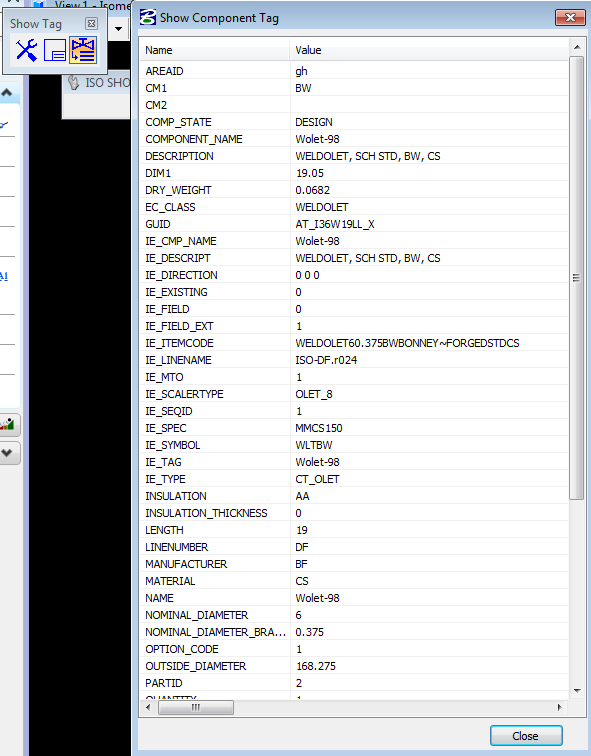Select the COMPONENT_NAME value Wolet-98
This screenshot has height=756, width=591.
tap(318, 139)
